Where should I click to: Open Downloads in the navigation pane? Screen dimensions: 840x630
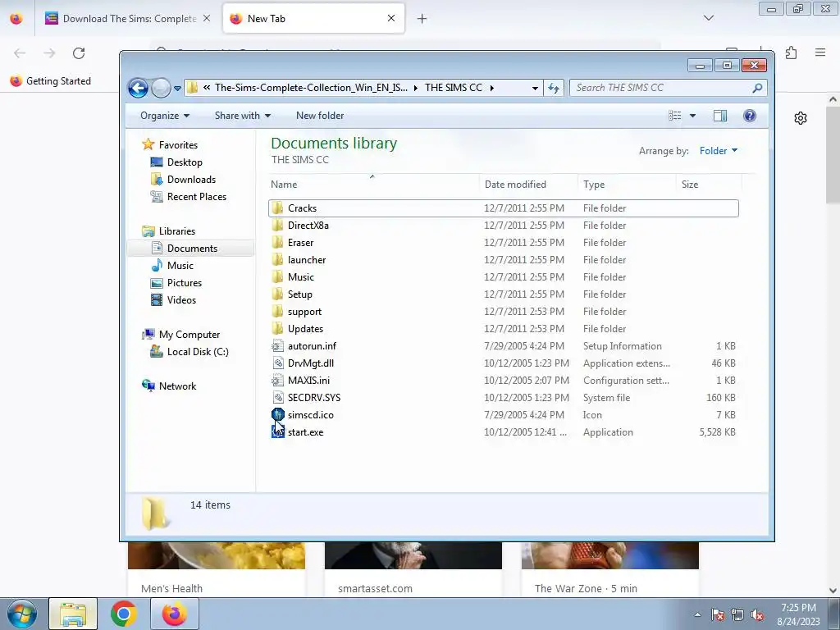click(191, 180)
